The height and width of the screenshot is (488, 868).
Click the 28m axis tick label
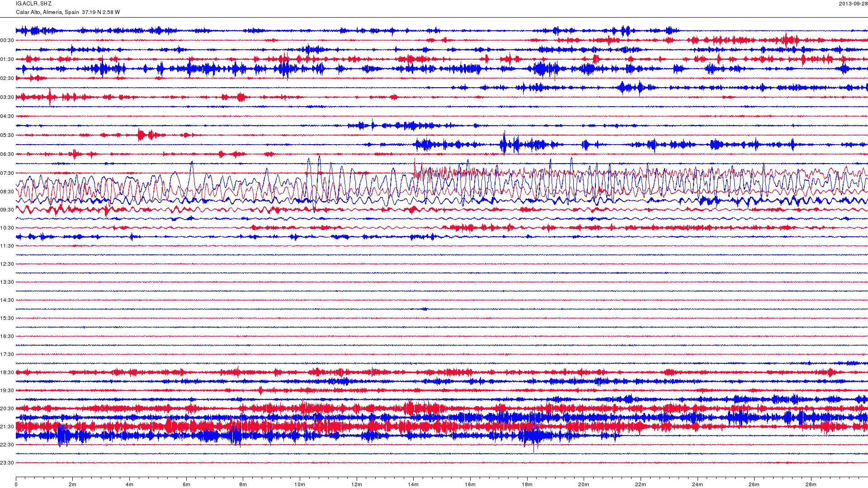click(811, 485)
